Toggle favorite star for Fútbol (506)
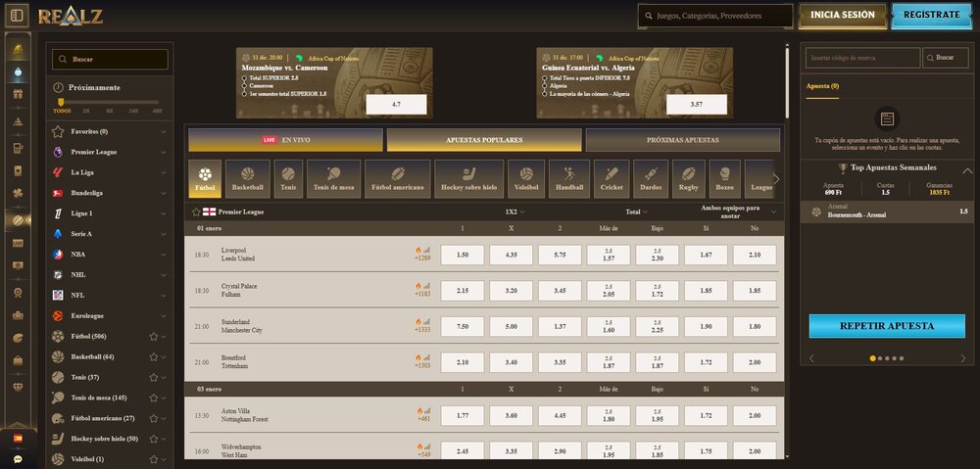Image resolution: width=980 pixels, height=469 pixels. pos(153,336)
